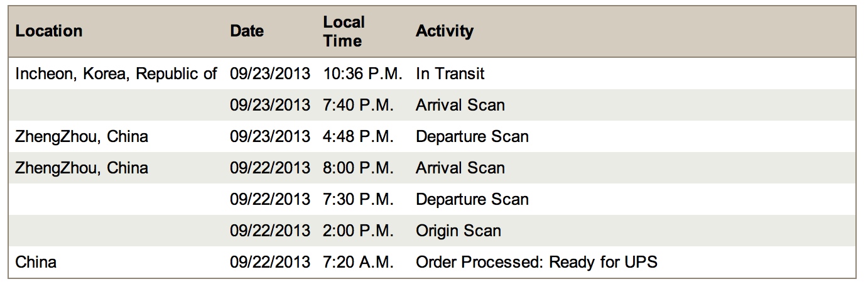Click the Origin Scan activity entry
The width and height of the screenshot is (868, 284).
[x=458, y=231]
